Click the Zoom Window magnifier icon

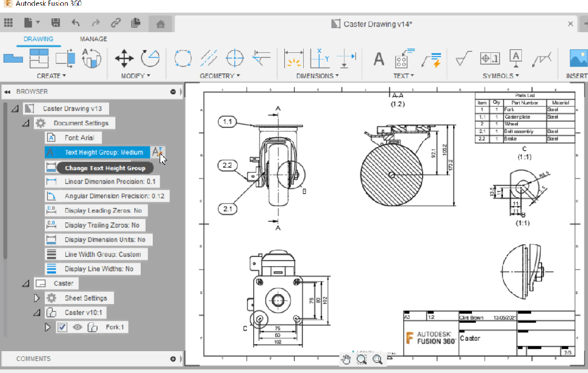click(x=362, y=359)
